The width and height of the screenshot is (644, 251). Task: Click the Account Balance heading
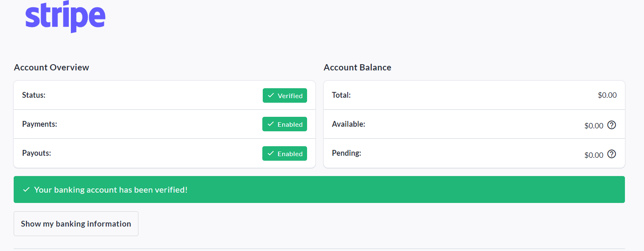(x=357, y=68)
